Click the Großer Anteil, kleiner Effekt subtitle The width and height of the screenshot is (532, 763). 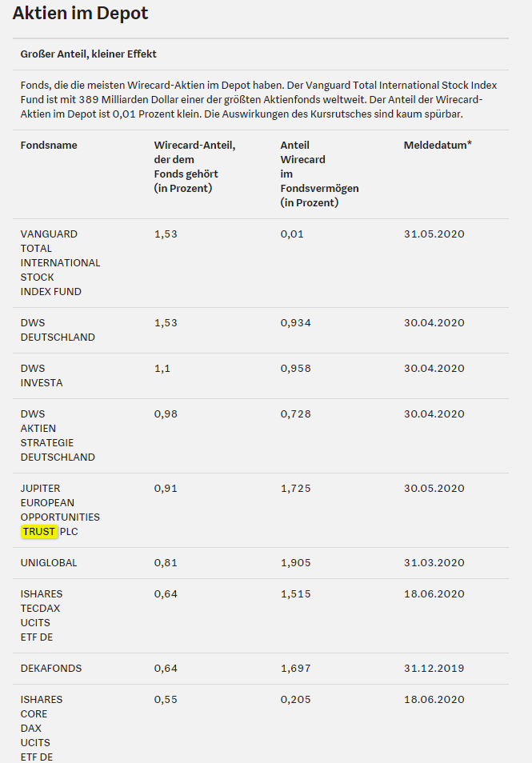(89, 54)
